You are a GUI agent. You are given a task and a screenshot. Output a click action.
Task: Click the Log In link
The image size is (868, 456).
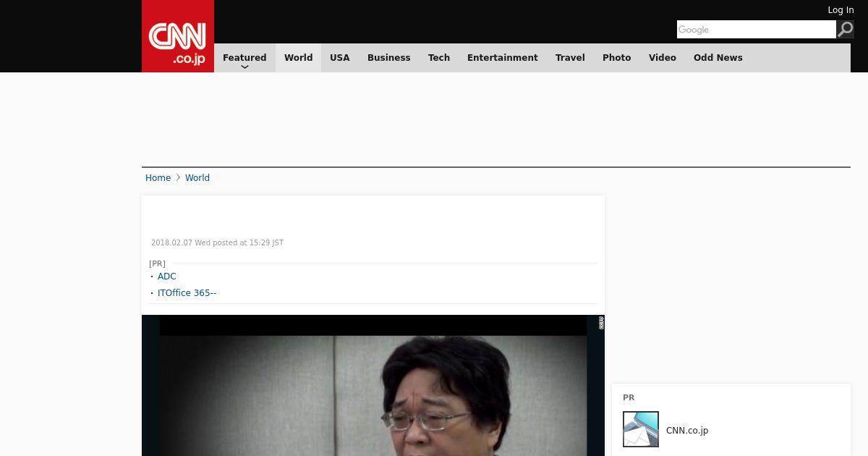click(841, 10)
